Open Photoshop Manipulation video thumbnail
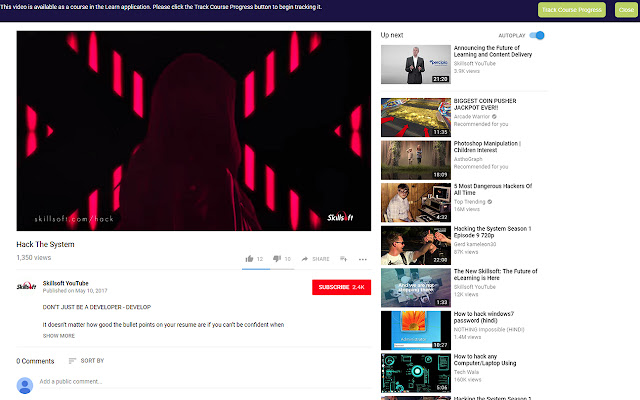640x400 pixels. (416, 160)
